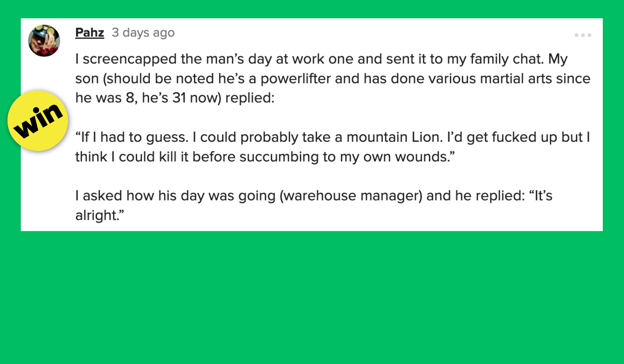Image resolution: width=624 pixels, height=364 pixels.
Task: Click the green background below the comment card
Action: pyautogui.click(x=312, y=297)
